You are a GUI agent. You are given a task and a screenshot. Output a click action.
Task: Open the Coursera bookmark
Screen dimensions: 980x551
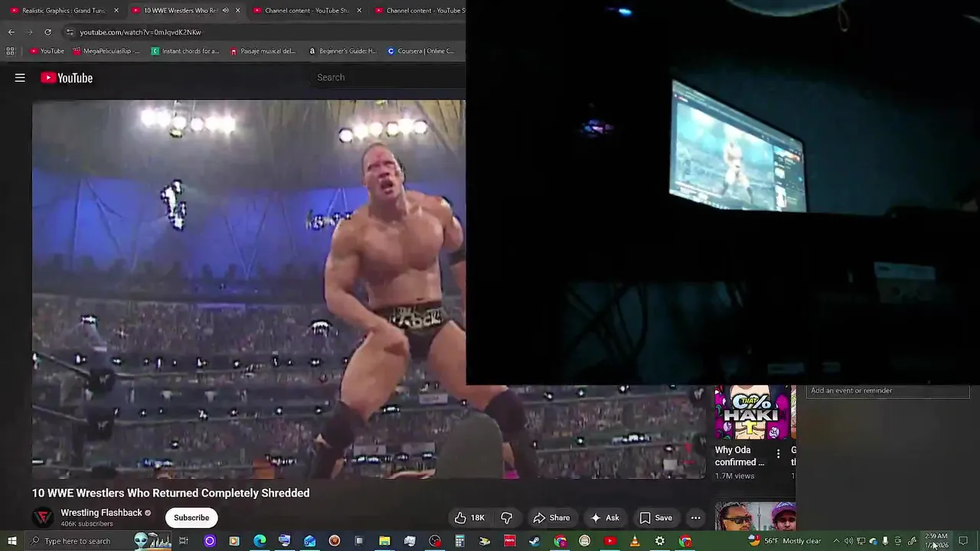point(421,51)
